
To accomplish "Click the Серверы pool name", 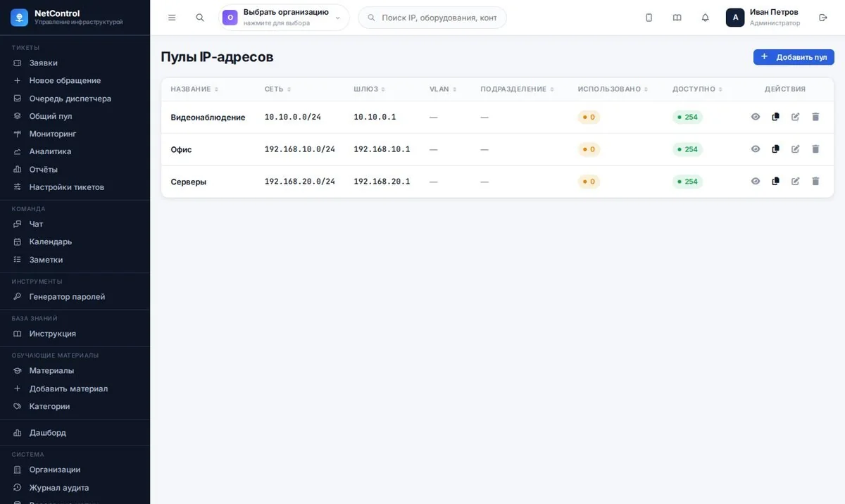I will tap(188, 182).
